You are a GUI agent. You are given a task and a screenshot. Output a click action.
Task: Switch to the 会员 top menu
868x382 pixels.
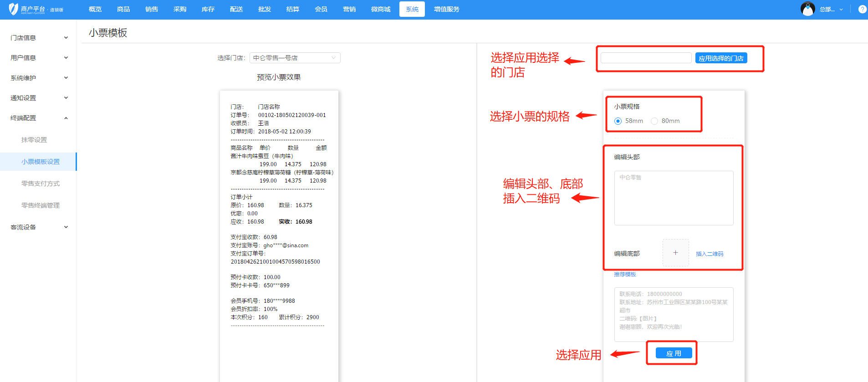pyautogui.click(x=321, y=9)
